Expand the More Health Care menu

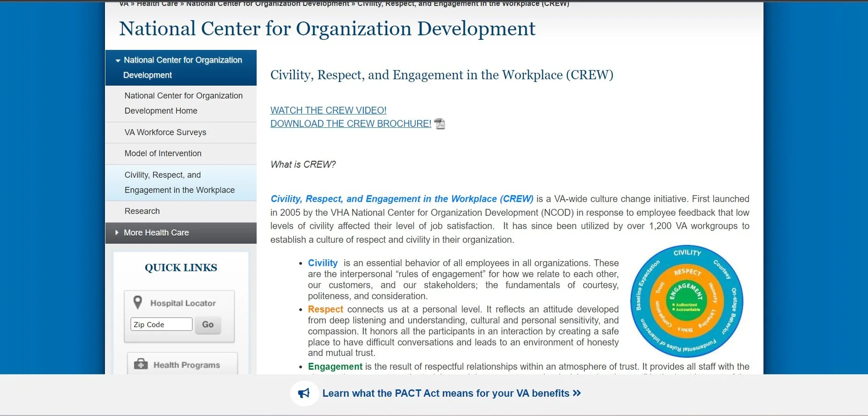pyautogui.click(x=181, y=233)
